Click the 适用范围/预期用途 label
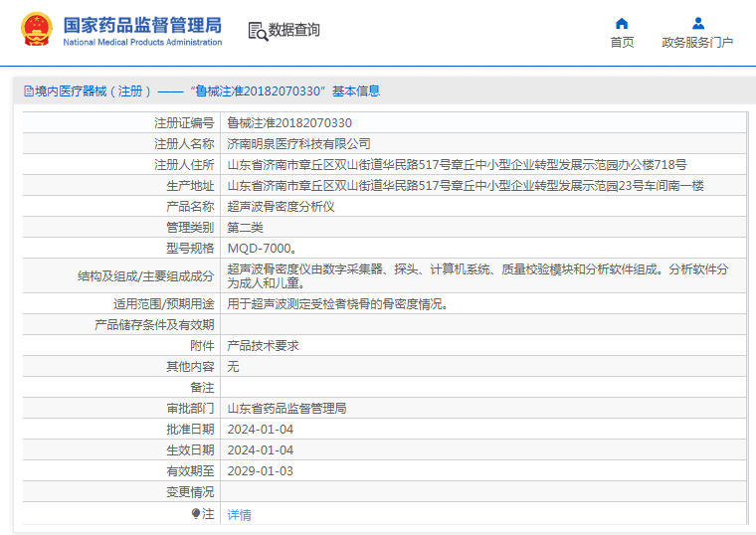This screenshot has width=756, height=535. coord(164,304)
